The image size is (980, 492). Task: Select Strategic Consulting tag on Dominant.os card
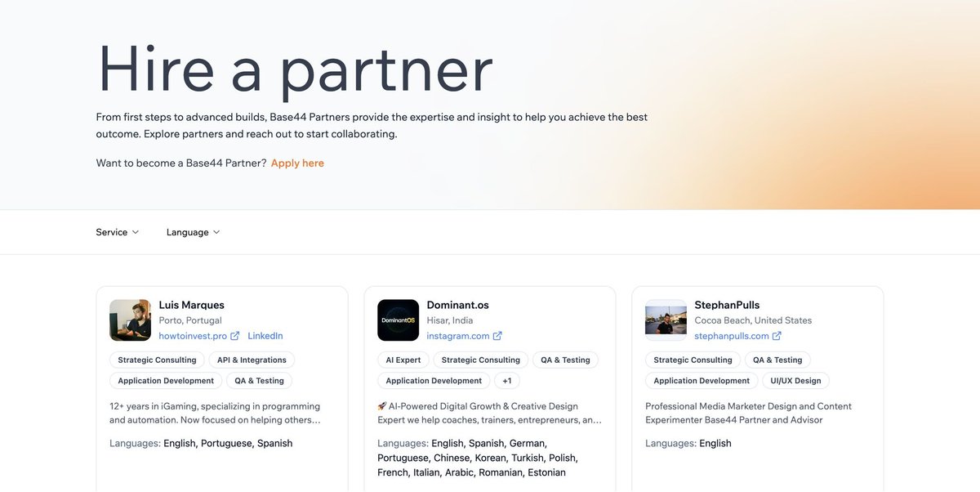tap(481, 360)
